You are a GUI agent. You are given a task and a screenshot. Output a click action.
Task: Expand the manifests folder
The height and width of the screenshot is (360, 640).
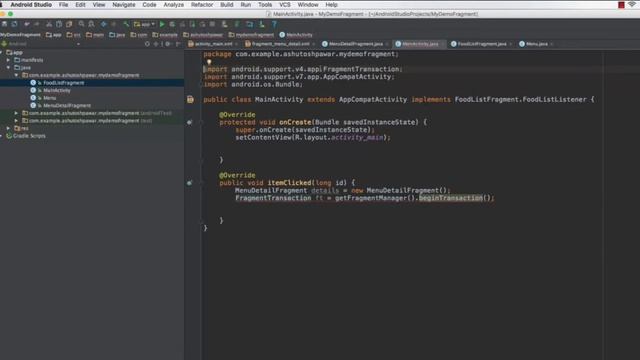(x=9, y=60)
